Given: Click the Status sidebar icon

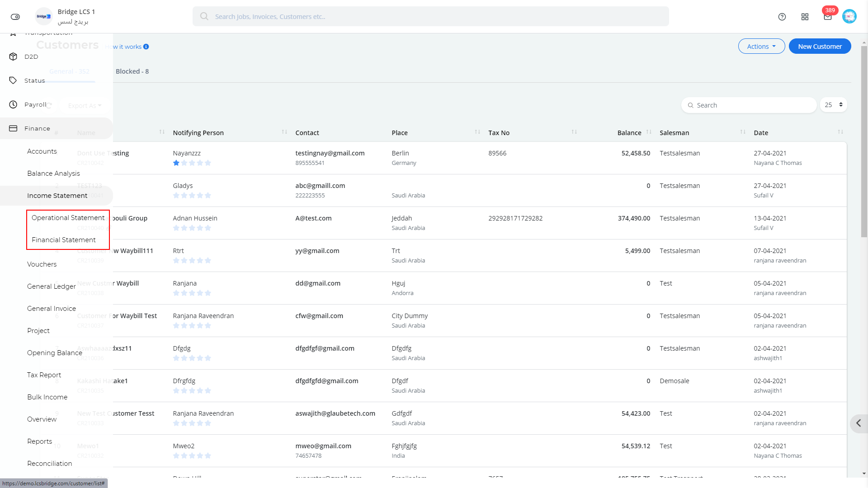Looking at the screenshot, I should coord(13,80).
